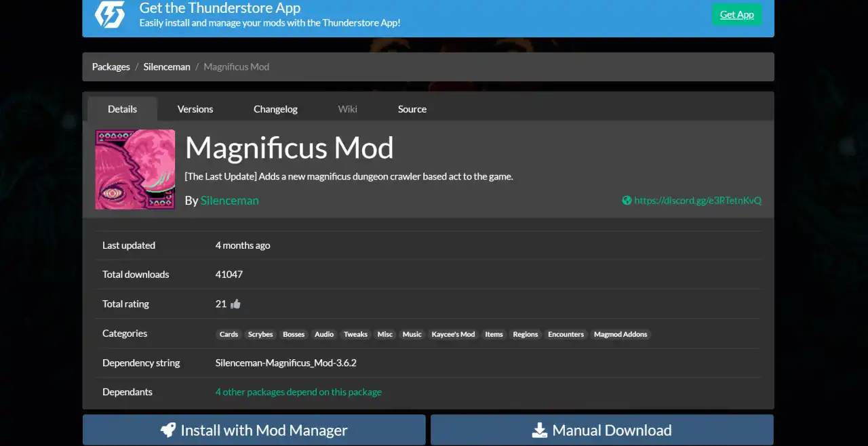This screenshot has height=446, width=868.
Task: Select the Kaycee's Mod category tag
Action: pos(453,334)
